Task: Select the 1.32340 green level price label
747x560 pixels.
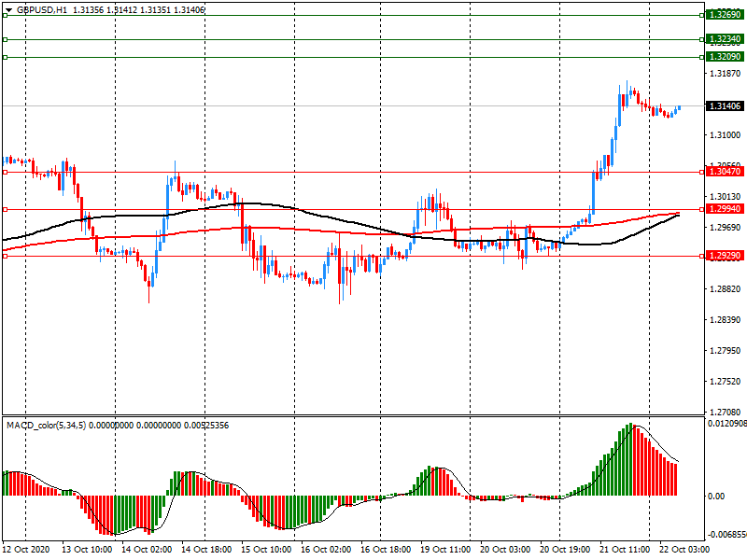Action: [725, 39]
